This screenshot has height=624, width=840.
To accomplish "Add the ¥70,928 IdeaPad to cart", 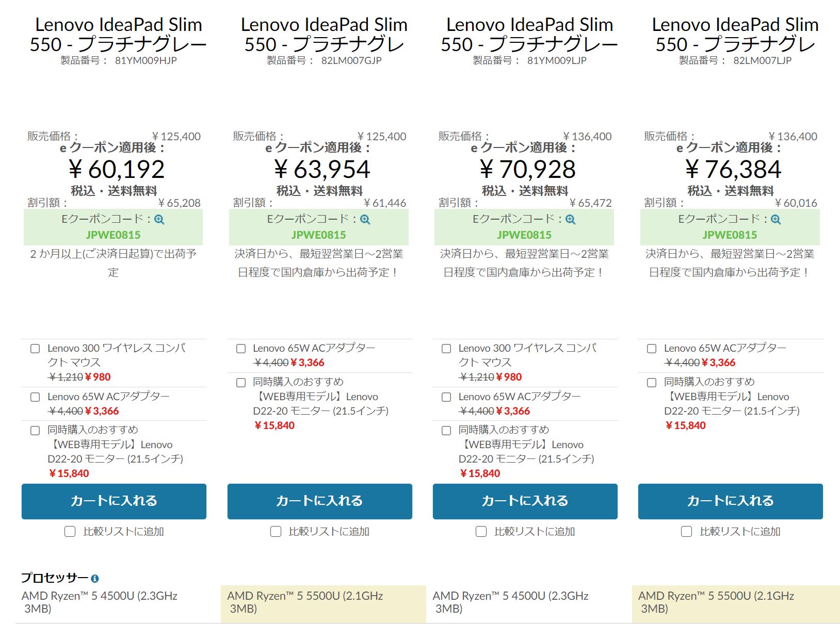I will coord(525,501).
